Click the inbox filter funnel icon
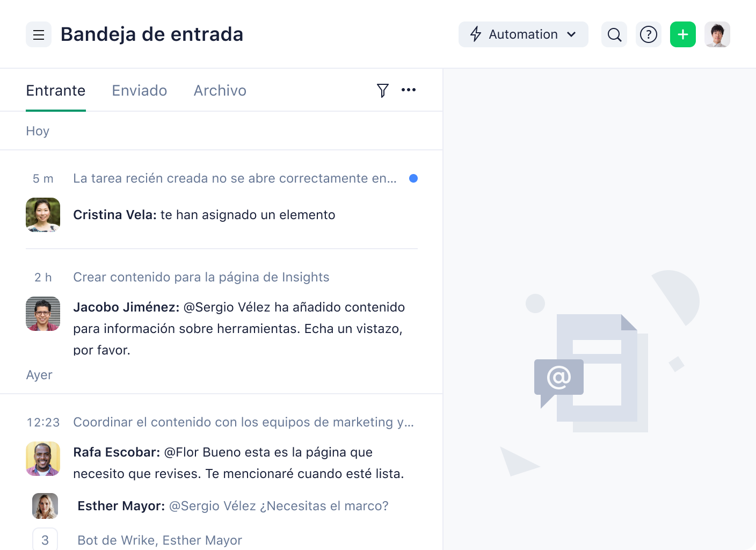 click(382, 90)
